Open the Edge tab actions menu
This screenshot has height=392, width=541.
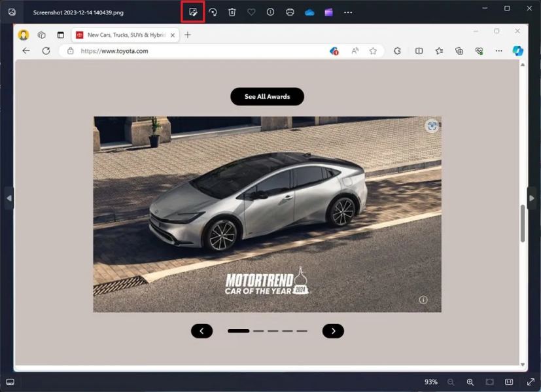click(61, 35)
